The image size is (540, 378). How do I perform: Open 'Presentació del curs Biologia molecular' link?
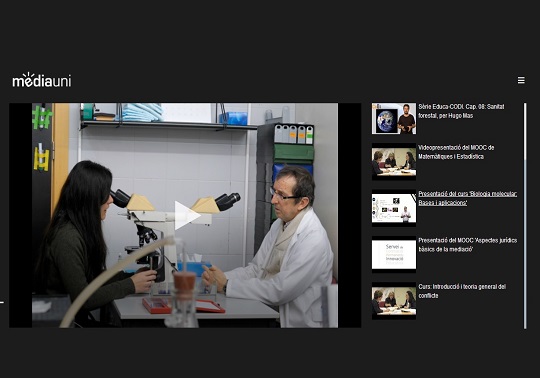click(x=468, y=198)
